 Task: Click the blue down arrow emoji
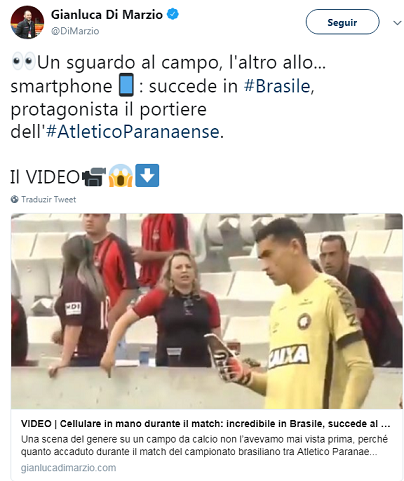(x=147, y=175)
